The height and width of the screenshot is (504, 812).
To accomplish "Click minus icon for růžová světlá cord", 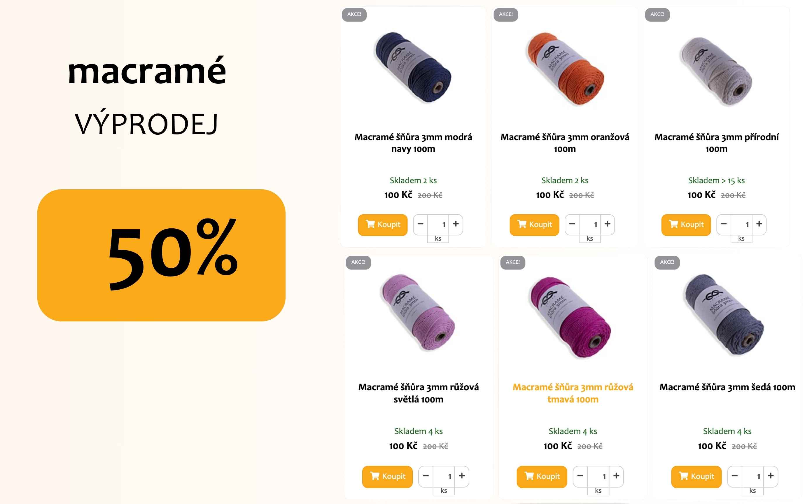I will [426, 476].
